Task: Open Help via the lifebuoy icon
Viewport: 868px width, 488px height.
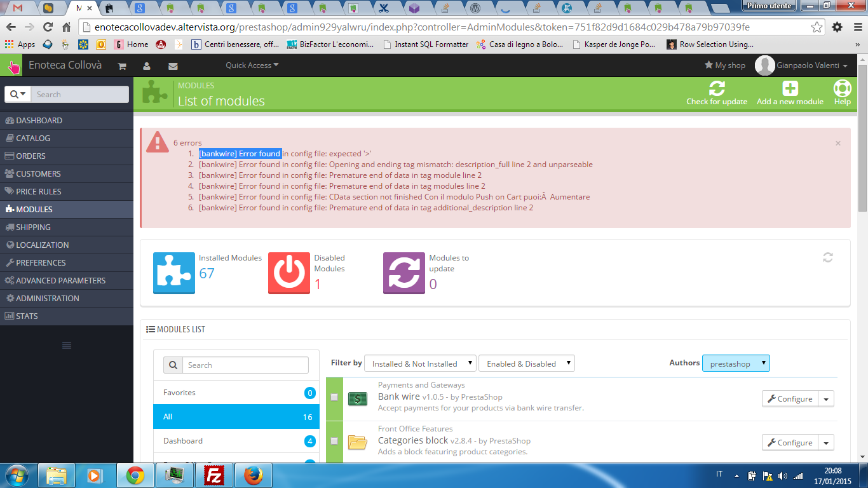Action: pos(843,89)
